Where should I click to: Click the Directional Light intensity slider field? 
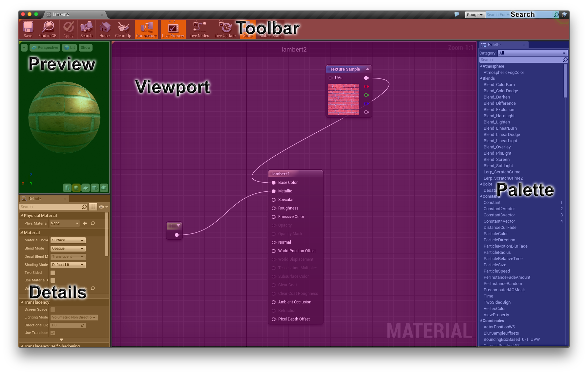point(68,325)
